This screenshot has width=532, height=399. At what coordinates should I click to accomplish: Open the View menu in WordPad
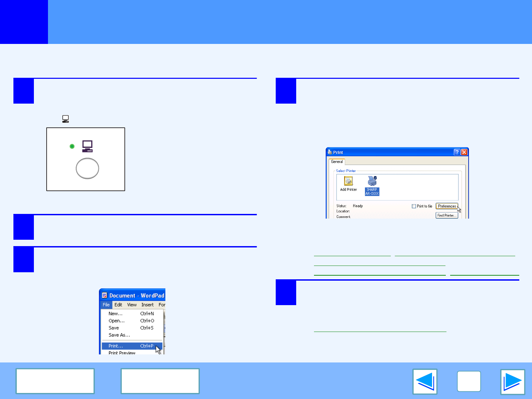point(132,305)
